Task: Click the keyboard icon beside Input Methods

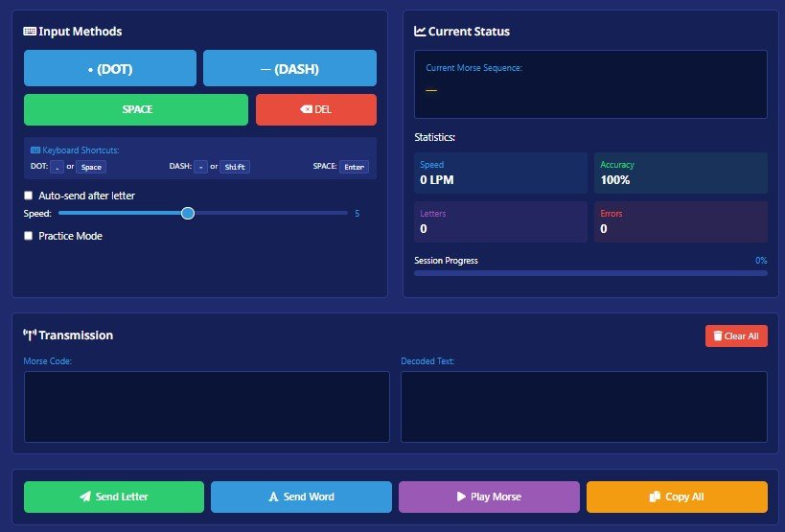Action: [x=30, y=32]
